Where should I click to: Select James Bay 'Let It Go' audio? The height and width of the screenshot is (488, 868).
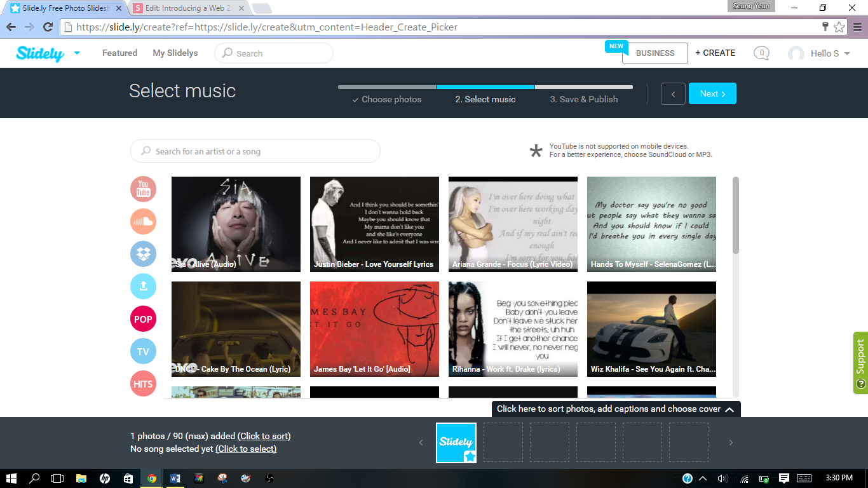[x=374, y=329]
